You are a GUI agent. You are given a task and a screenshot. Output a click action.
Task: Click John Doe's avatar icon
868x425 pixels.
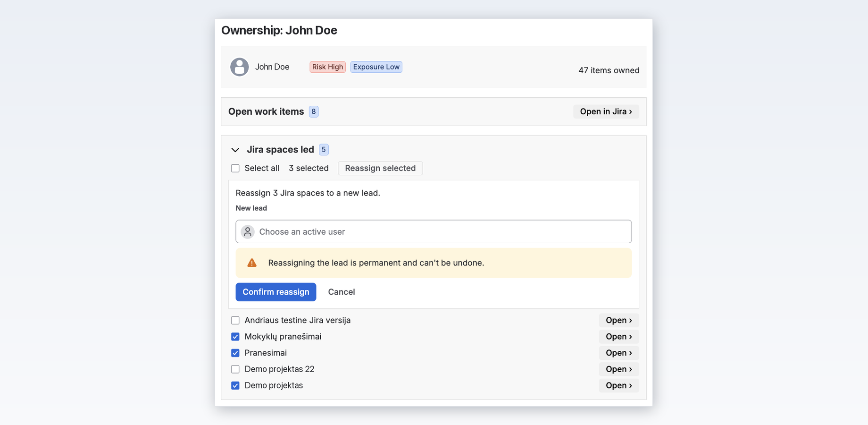(x=239, y=67)
